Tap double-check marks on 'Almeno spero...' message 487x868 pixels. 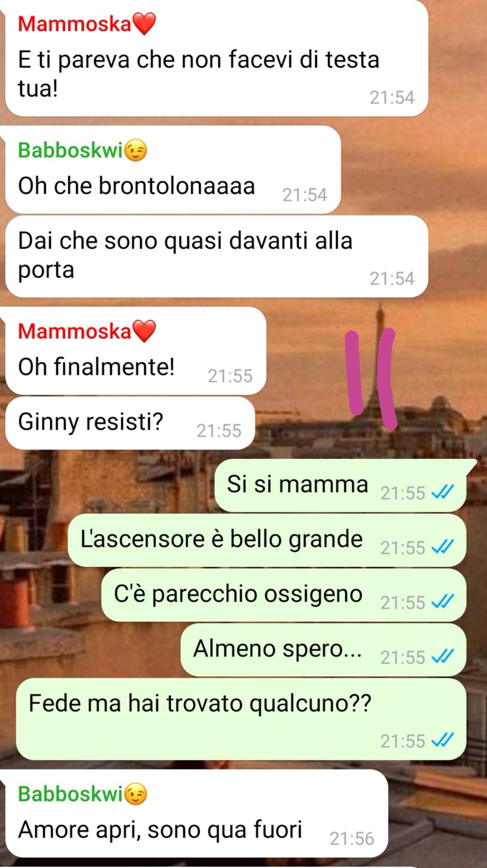tap(442, 656)
